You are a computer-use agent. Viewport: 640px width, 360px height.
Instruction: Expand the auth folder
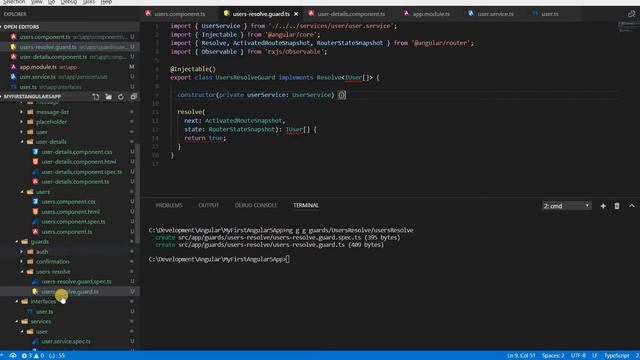coord(42,252)
